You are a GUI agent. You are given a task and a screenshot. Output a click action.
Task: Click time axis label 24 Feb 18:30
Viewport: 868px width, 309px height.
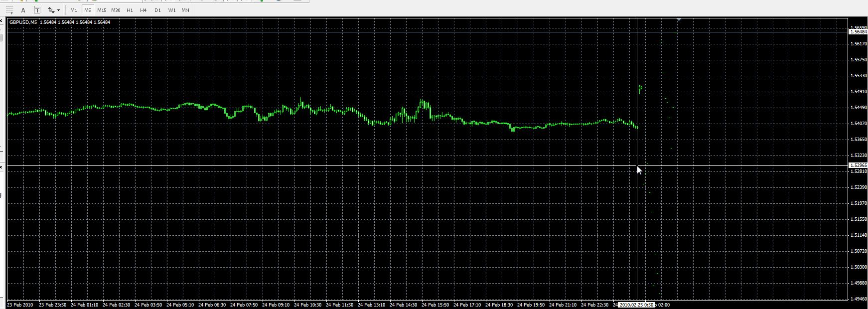[499, 305]
